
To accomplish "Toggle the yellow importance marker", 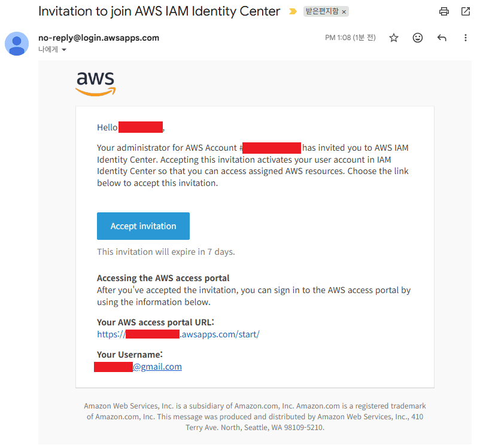I will coord(293,11).
